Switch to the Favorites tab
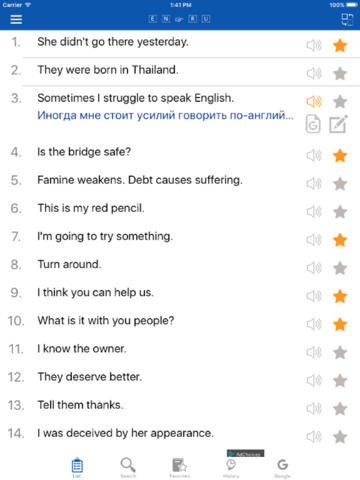The width and height of the screenshot is (360, 480). tap(180, 468)
